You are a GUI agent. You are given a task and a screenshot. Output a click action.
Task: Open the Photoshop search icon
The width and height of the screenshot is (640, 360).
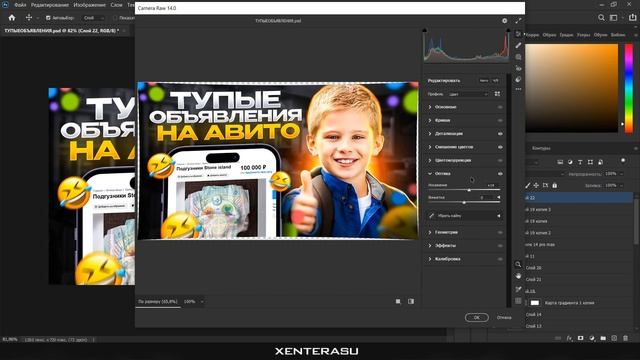[x=601, y=18]
